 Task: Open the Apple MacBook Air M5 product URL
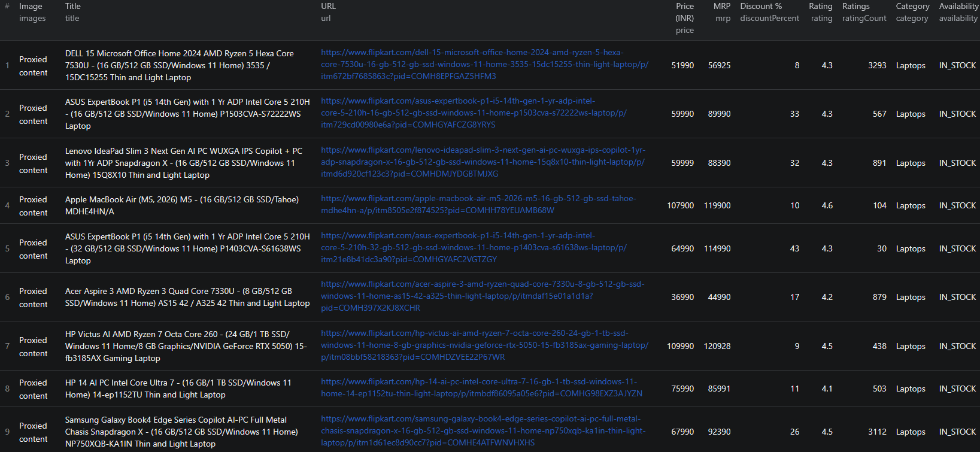(478, 205)
